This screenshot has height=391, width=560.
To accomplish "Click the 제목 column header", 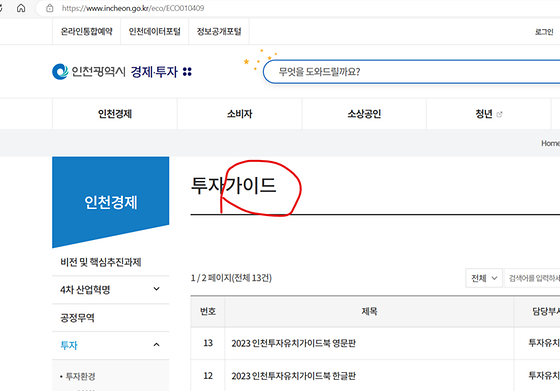I will 369,311.
